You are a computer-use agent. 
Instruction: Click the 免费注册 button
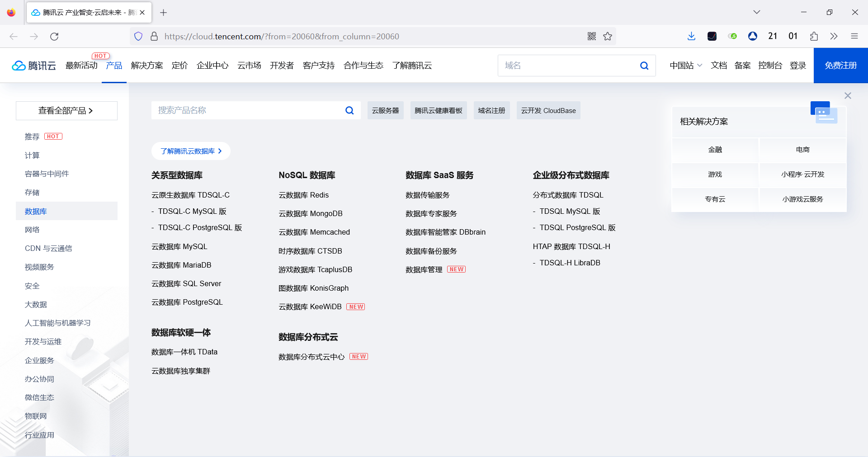pyautogui.click(x=840, y=65)
